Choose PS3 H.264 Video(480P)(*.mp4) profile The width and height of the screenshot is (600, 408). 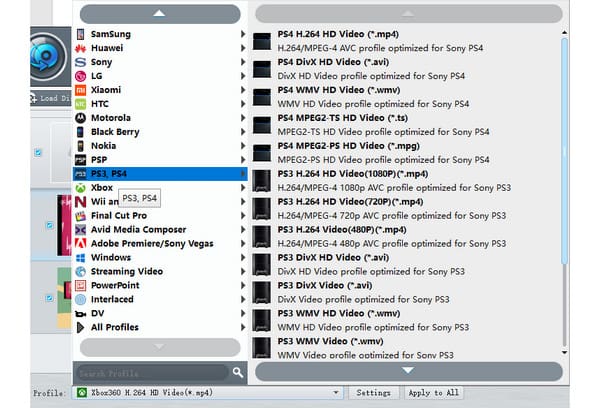[x=406, y=237]
